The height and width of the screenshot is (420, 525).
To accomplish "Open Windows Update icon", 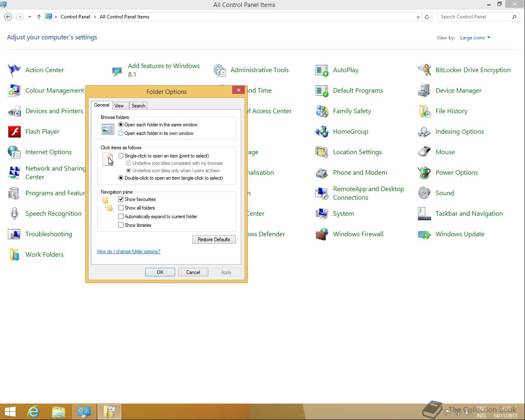I will [425, 234].
